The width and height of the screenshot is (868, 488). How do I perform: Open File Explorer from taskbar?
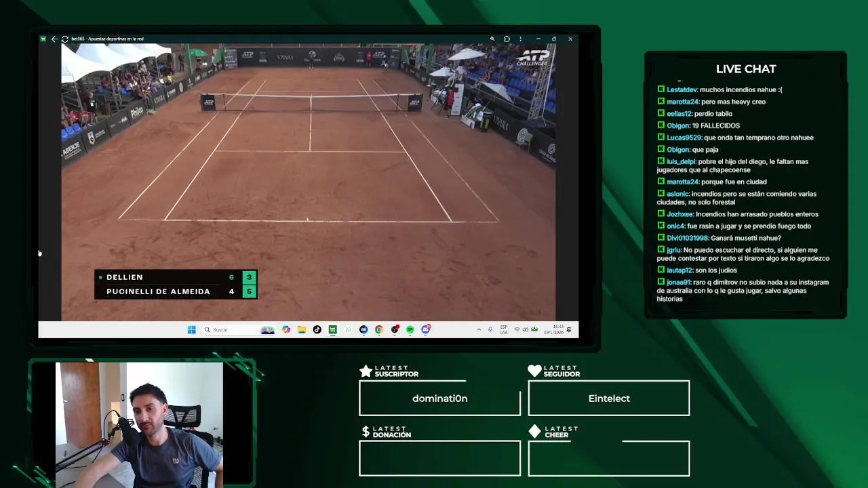[302, 329]
